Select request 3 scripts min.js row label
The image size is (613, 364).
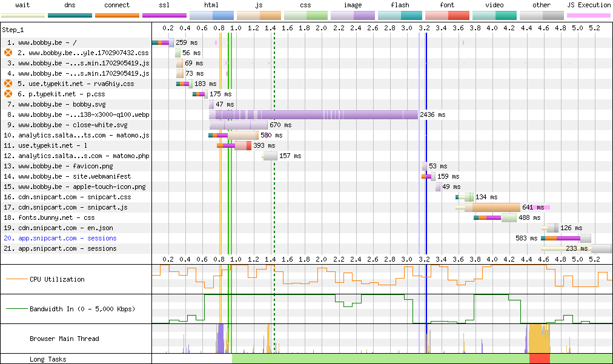coord(78,63)
